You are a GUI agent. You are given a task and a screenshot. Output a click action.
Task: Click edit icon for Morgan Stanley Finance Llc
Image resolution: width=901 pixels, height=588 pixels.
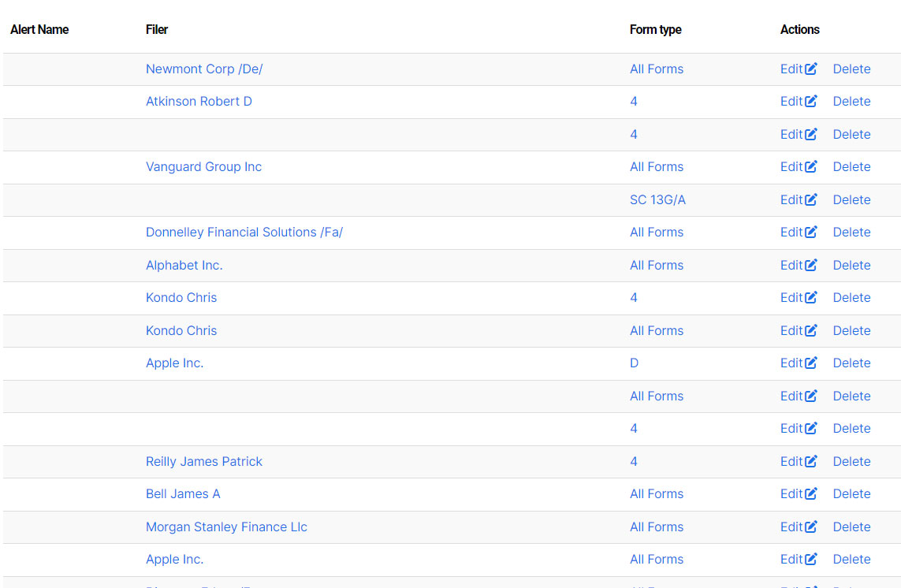pyautogui.click(x=811, y=527)
